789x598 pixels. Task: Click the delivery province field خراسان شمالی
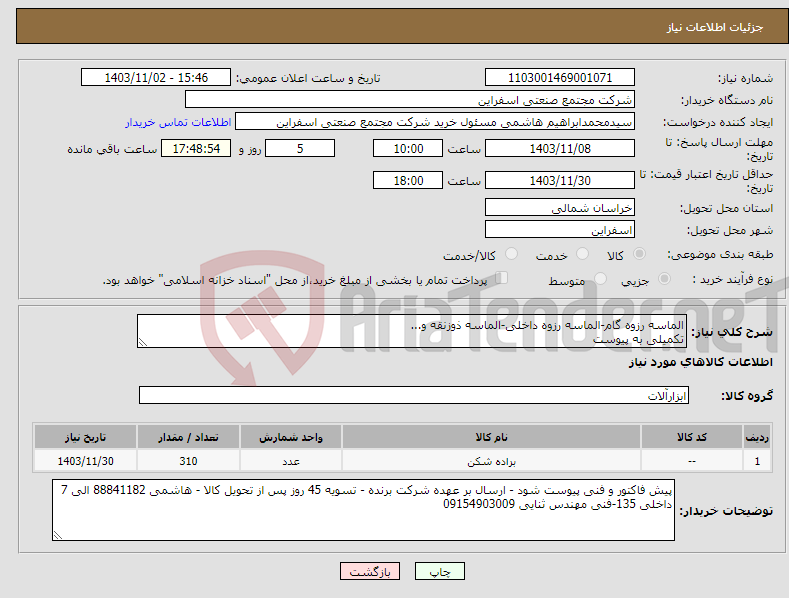click(560, 207)
